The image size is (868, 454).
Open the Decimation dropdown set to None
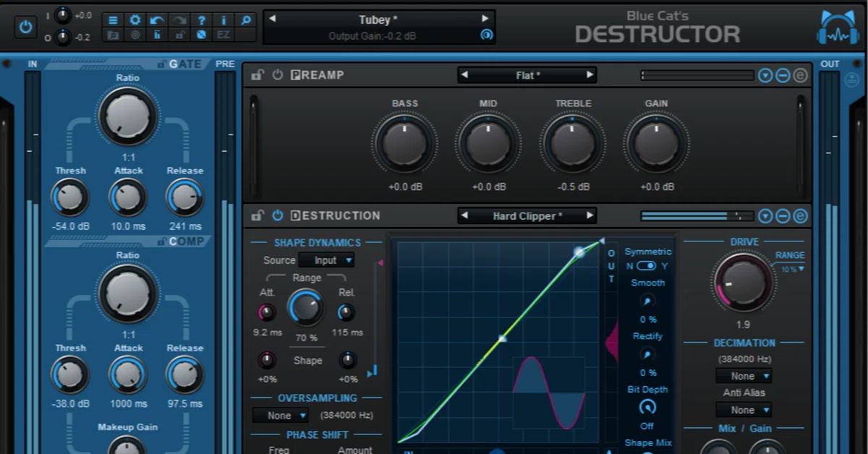tap(744, 376)
